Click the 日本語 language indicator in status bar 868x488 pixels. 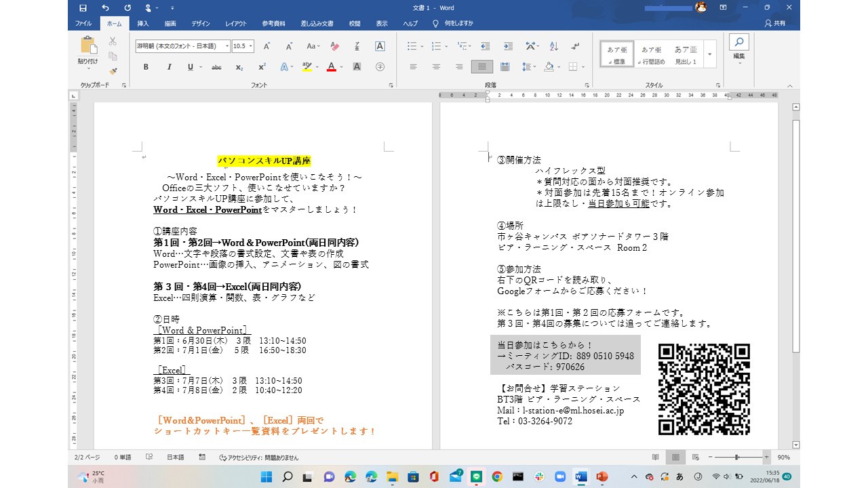coord(175,457)
